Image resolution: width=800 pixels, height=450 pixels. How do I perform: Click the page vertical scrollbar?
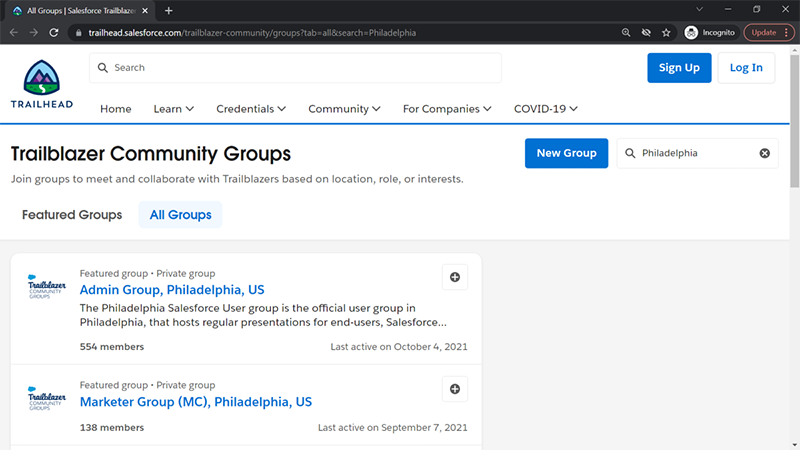click(x=794, y=120)
